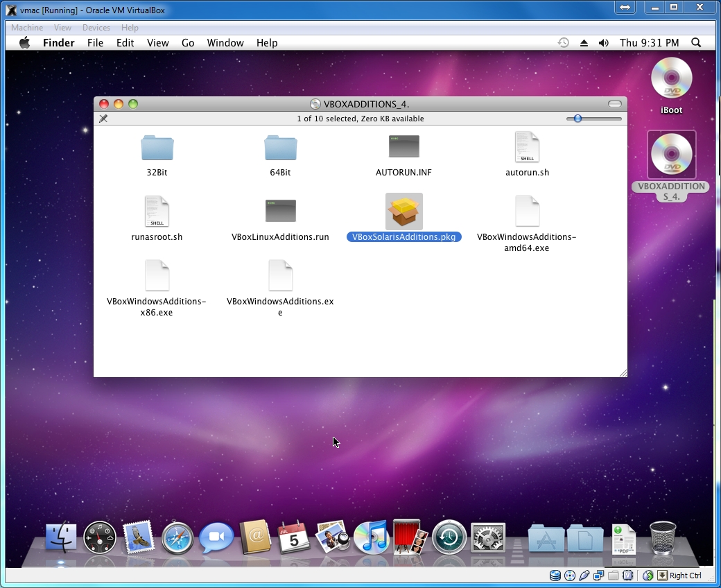
Task: Open Time Machine from the Dock
Action: point(449,537)
